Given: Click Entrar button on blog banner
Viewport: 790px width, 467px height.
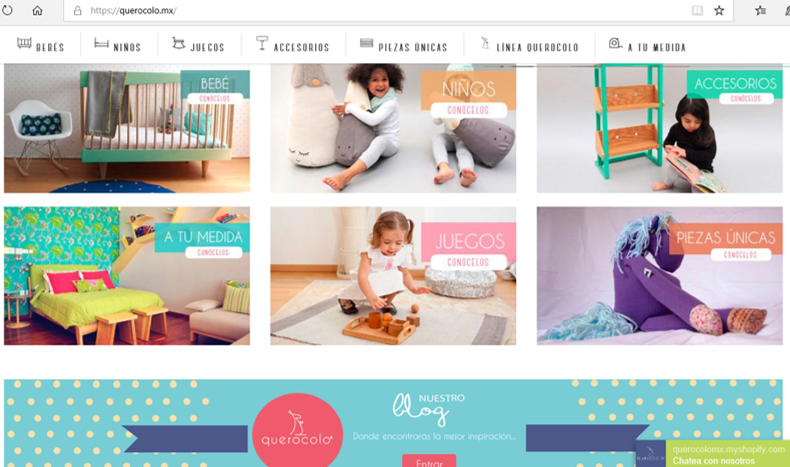Looking at the screenshot, I should tap(429, 461).
